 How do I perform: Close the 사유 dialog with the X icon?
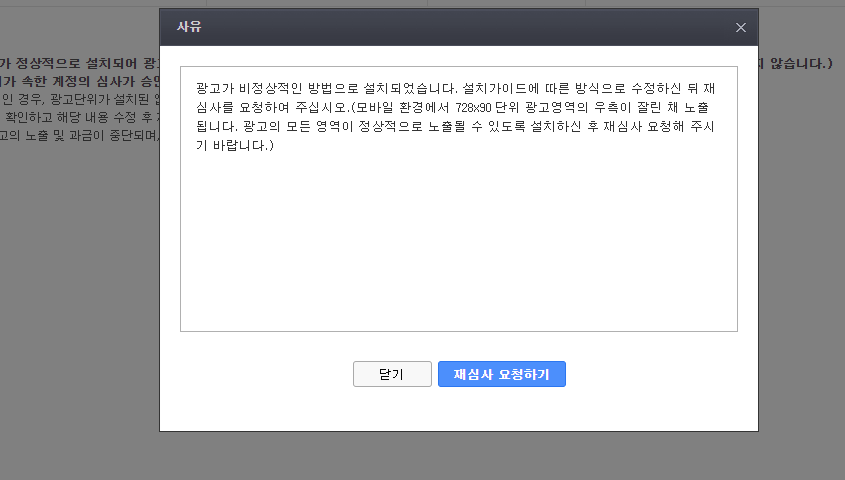point(740,27)
